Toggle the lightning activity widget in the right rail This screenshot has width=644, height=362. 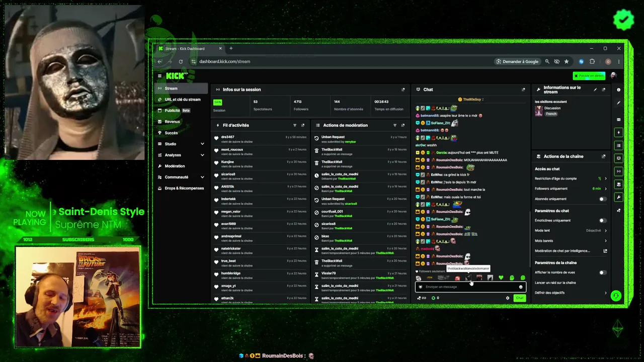619,133
